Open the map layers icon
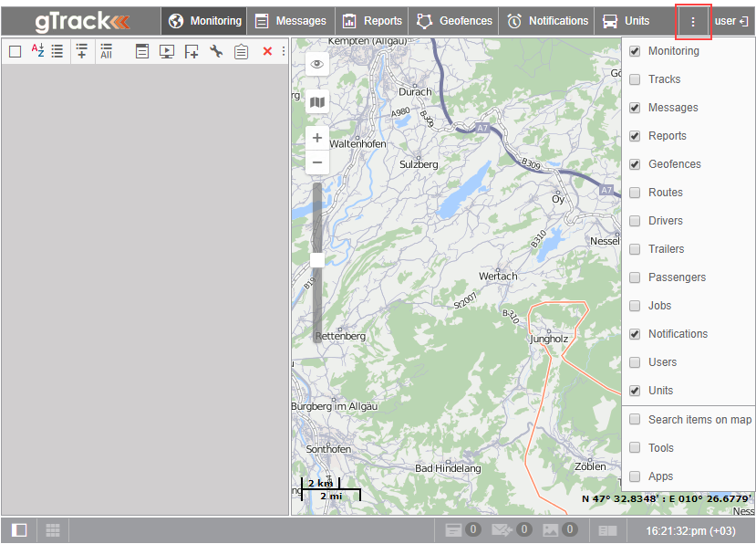This screenshot has height=544, width=756. [317, 102]
